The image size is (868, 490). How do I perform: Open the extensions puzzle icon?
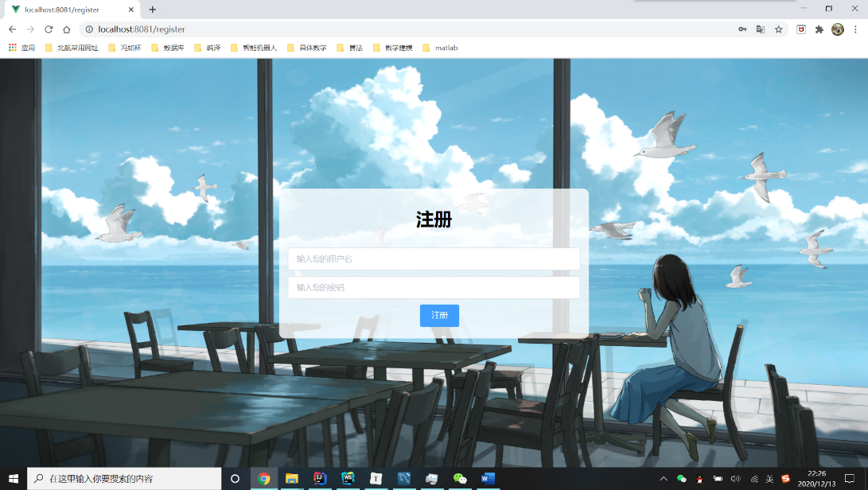click(x=819, y=29)
